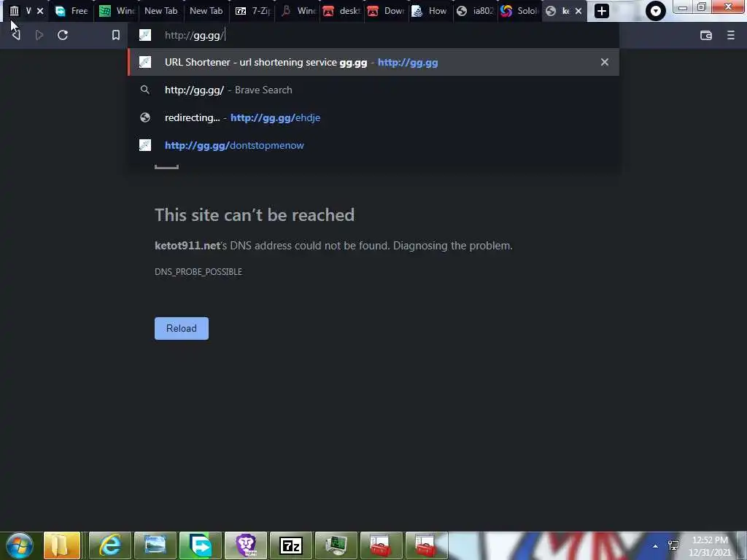Switch to the 'ia802' tab
Image resolution: width=747 pixels, height=560 pixels.
475,11
